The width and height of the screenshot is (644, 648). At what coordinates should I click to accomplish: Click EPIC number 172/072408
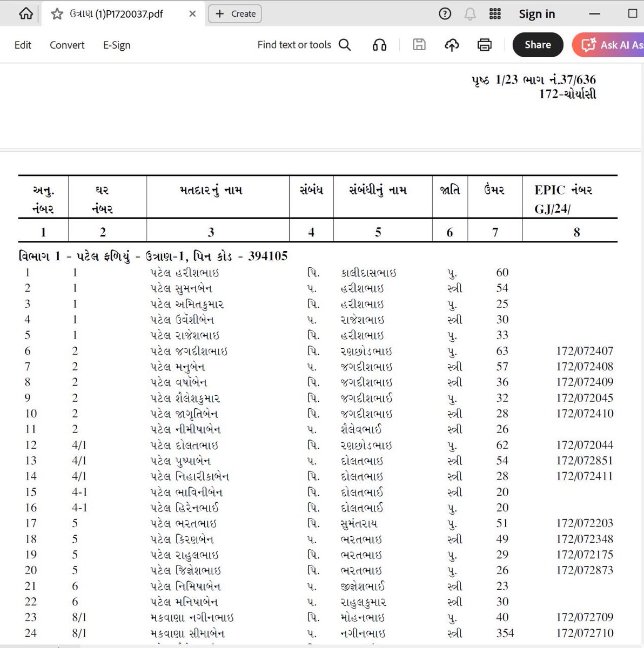click(x=585, y=367)
